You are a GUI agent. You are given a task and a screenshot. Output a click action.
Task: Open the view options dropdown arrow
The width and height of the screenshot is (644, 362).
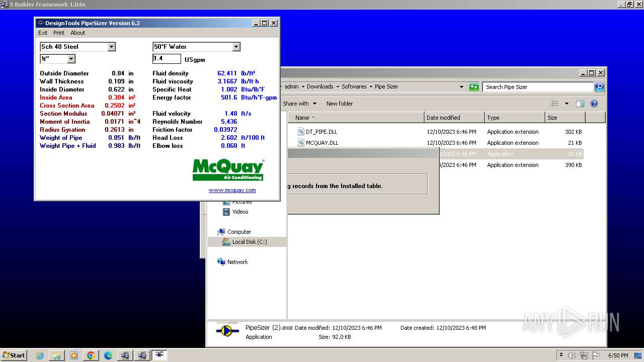(567, 104)
